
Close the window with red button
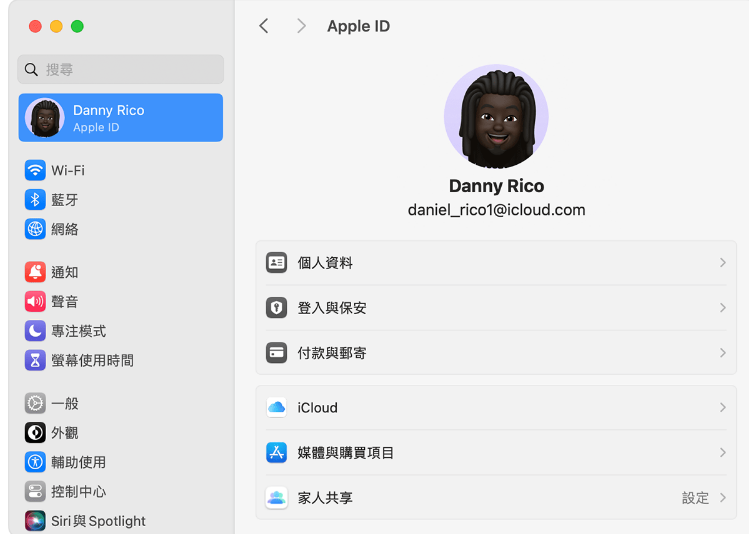[35, 26]
